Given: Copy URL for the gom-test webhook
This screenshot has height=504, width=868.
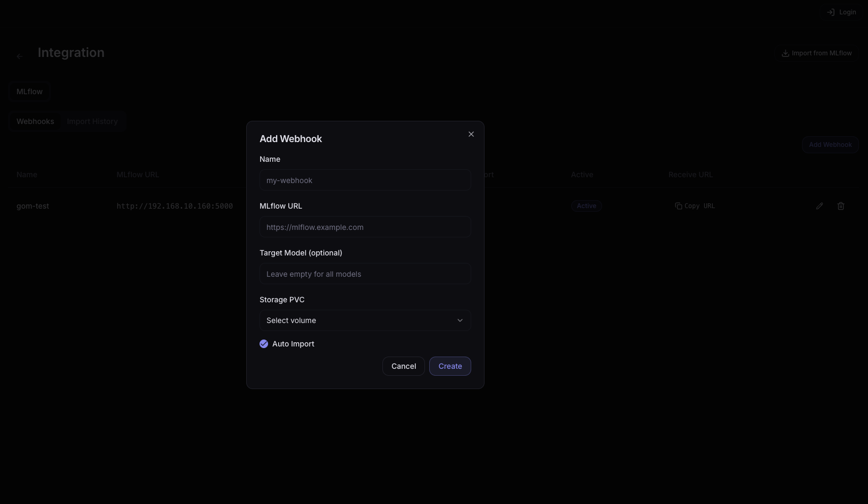Looking at the screenshot, I should (695, 206).
